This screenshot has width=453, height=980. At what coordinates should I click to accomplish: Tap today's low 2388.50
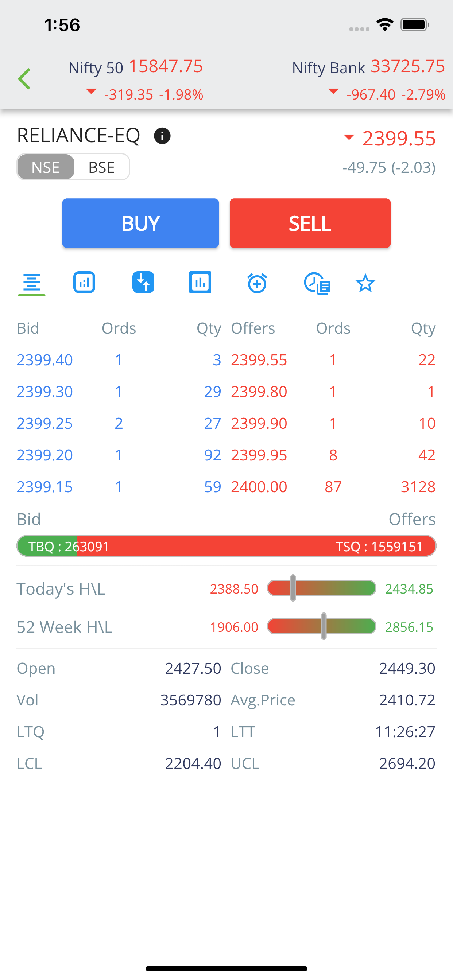coord(234,589)
